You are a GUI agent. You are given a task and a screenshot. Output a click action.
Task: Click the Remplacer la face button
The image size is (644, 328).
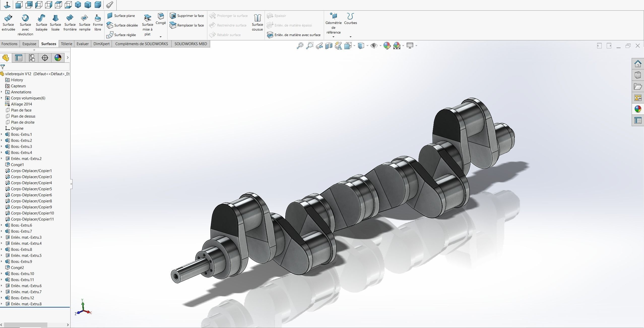pyautogui.click(x=187, y=25)
